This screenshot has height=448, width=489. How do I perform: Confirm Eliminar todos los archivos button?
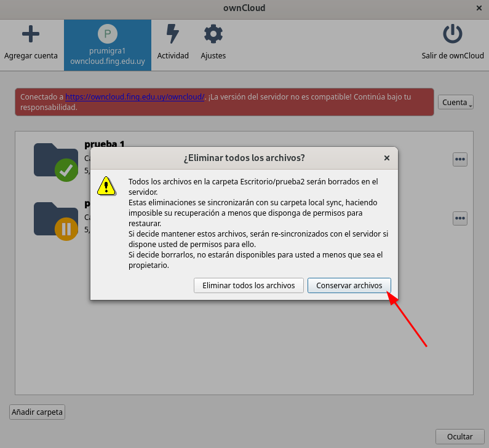click(x=248, y=285)
